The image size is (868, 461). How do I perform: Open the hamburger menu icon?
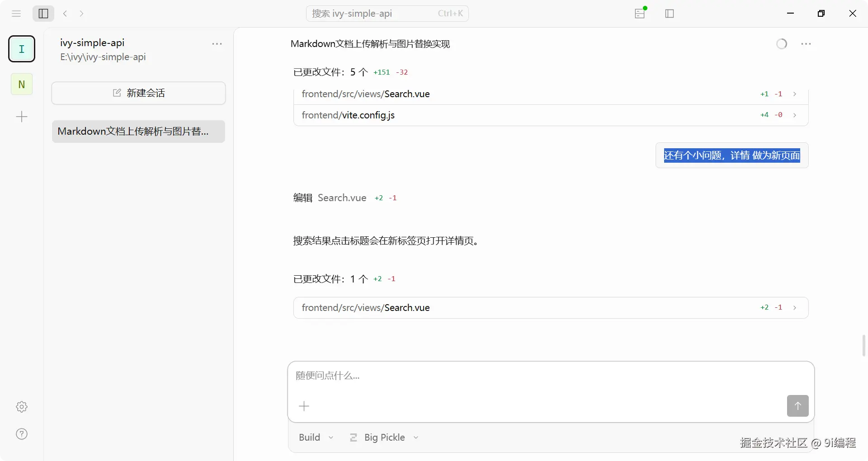pyautogui.click(x=16, y=14)
